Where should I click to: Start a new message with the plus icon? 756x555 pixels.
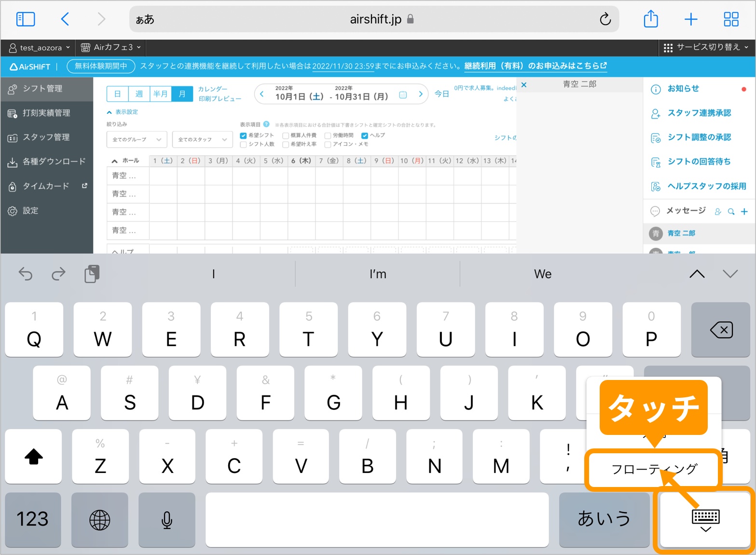point(744,211)
